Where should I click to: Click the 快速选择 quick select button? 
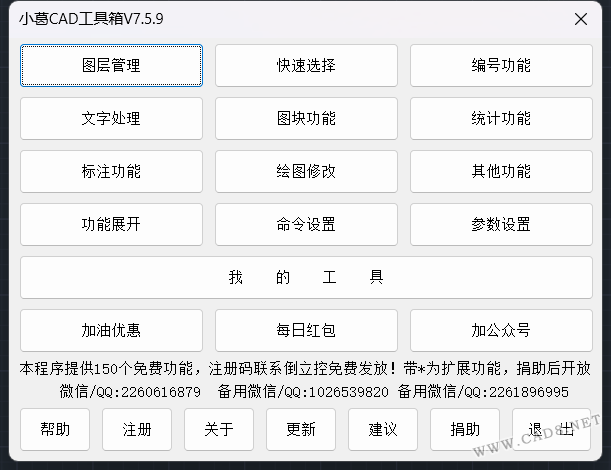click(306, 65)
